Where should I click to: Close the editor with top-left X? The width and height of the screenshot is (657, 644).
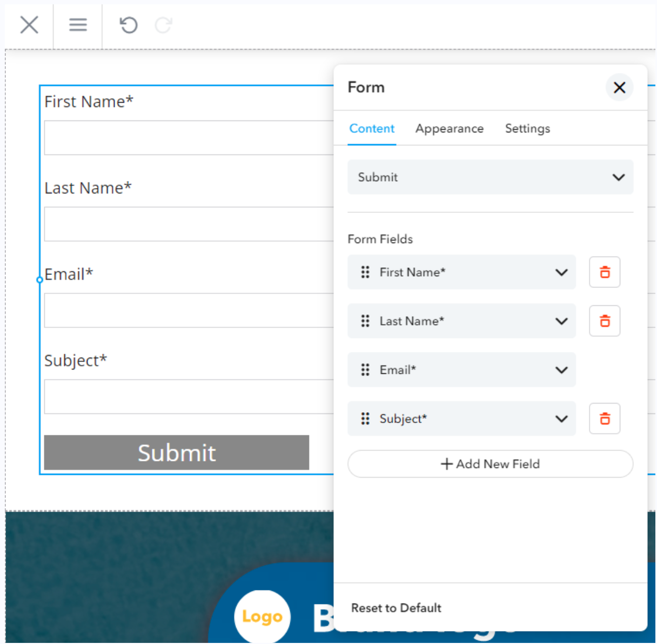[x=29, y=25]
